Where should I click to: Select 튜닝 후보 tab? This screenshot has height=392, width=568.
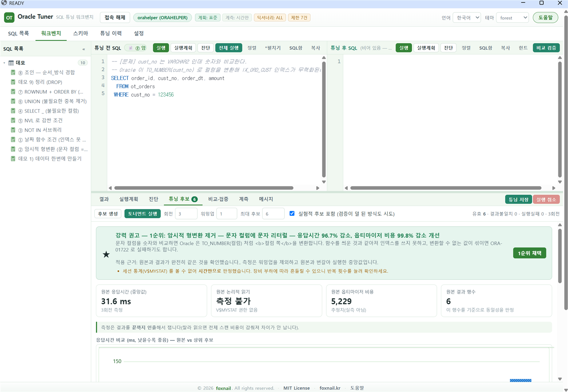click(x=183, y=199)
